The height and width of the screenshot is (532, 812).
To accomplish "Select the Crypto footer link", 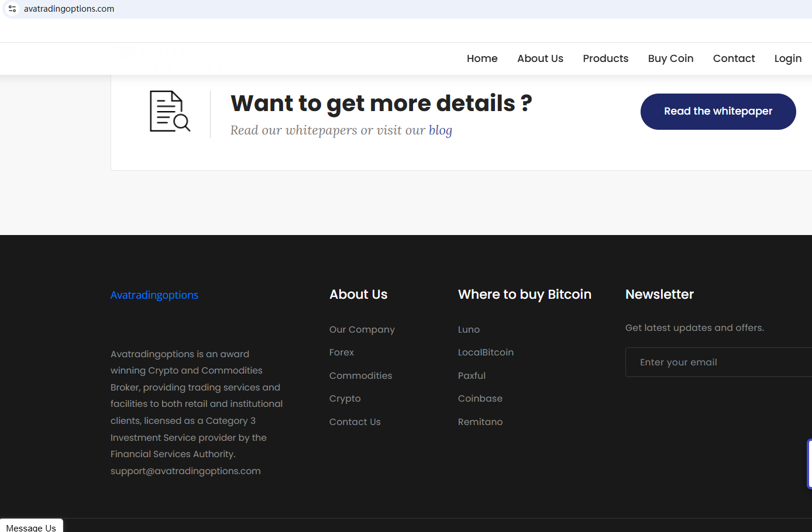I will (345, 399).
